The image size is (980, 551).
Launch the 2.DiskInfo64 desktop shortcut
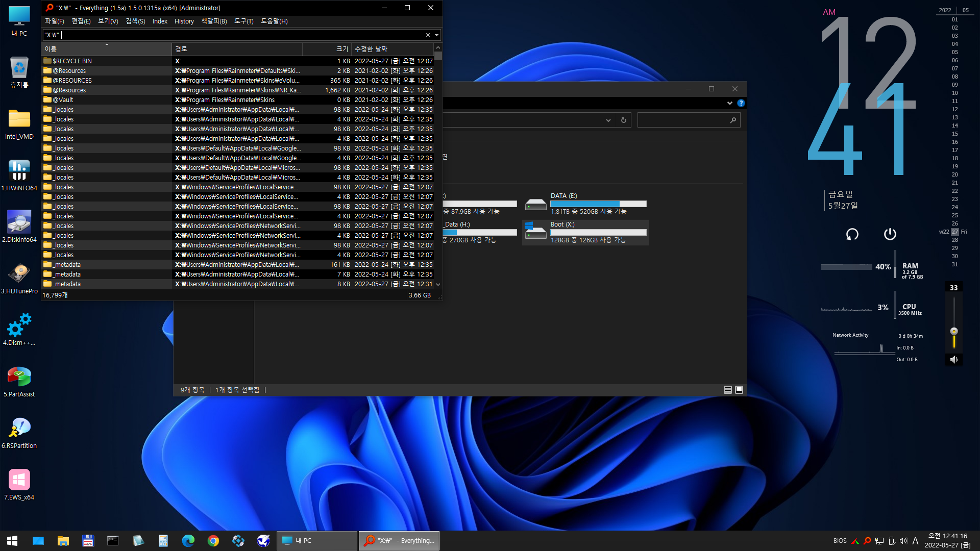[19, 227]
